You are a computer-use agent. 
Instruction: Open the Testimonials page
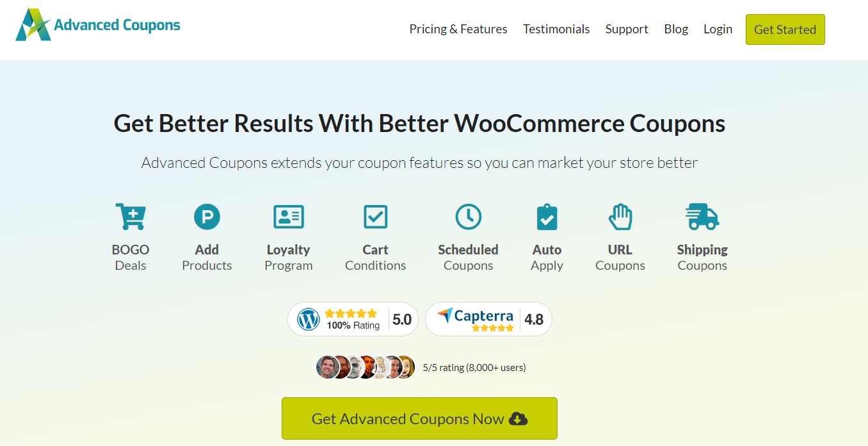556,29
